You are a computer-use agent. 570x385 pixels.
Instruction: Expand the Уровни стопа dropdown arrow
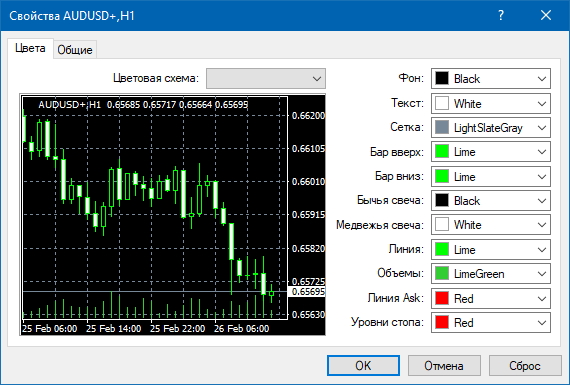542,322
